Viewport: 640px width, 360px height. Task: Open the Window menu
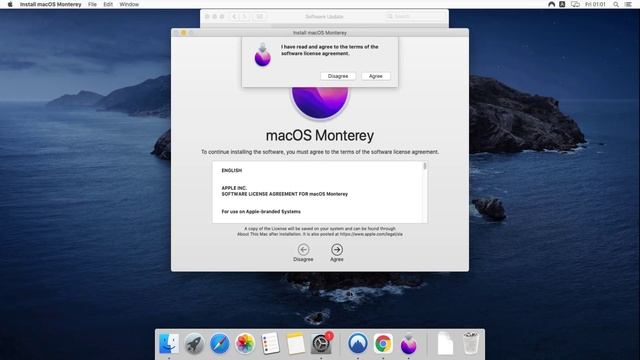tap(129, 4)
